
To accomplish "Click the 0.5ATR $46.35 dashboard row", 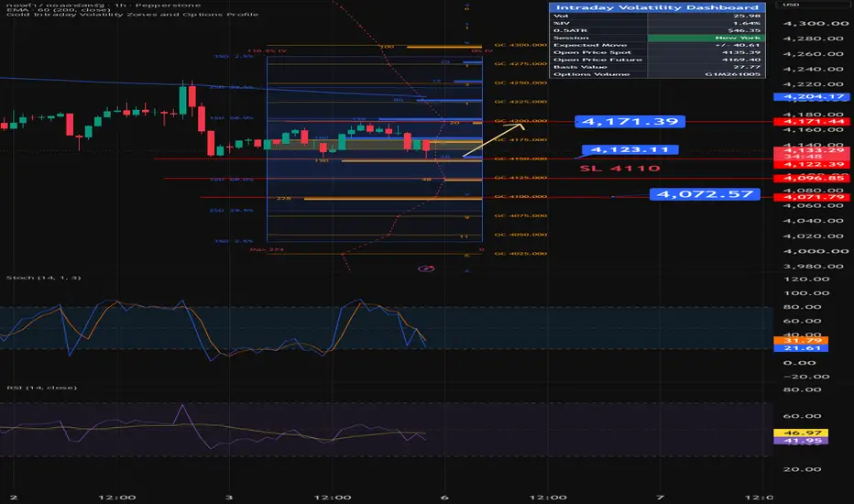I will (x=657, y=30).
